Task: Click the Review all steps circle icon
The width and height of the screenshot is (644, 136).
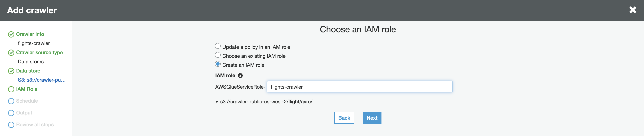Action: (x=11, y=125)
